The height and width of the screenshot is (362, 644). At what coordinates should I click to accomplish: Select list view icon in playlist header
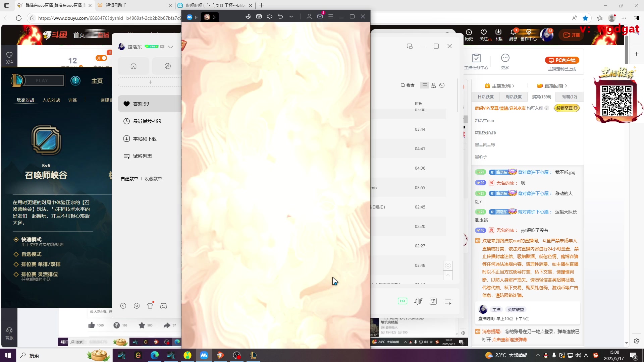[x=425, y=85]
